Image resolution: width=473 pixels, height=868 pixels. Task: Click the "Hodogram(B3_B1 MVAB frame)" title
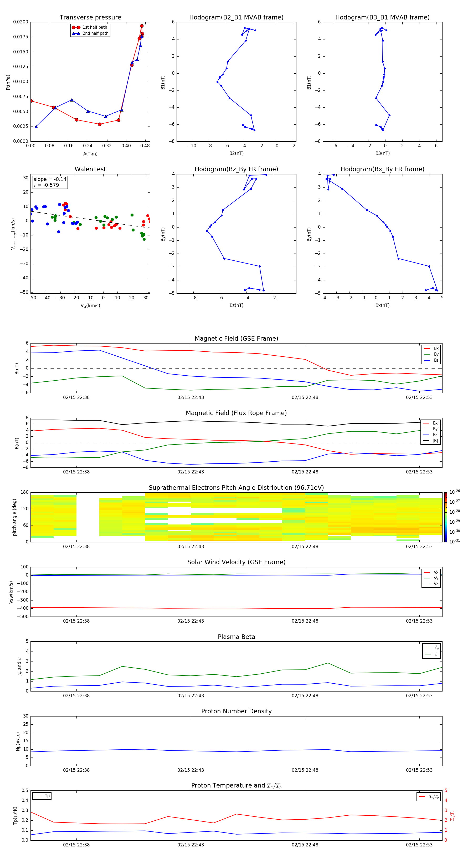coord(382,18)
